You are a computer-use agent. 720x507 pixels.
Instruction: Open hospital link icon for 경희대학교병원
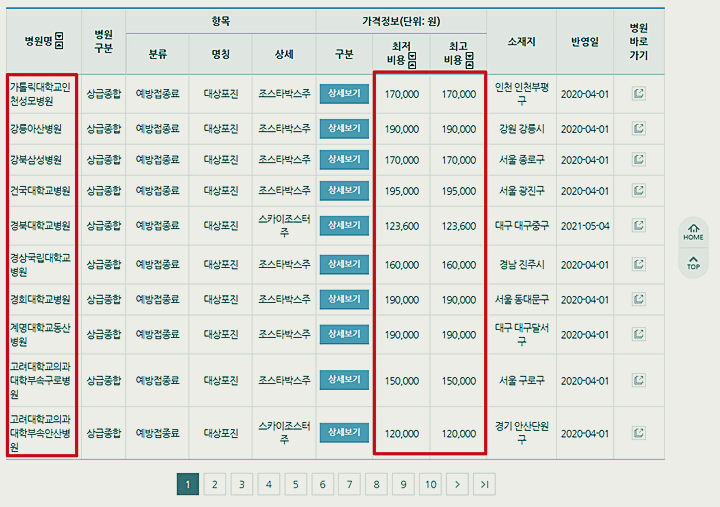639,299
